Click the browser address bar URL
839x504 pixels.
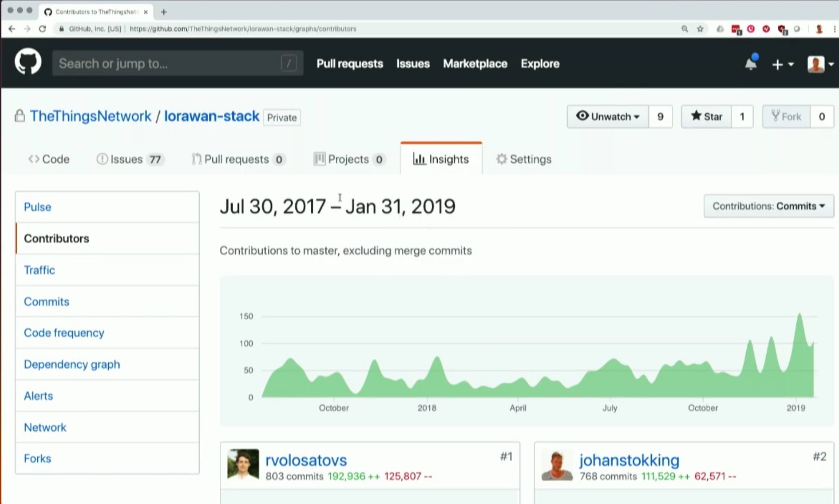click(x=243, y=29)
